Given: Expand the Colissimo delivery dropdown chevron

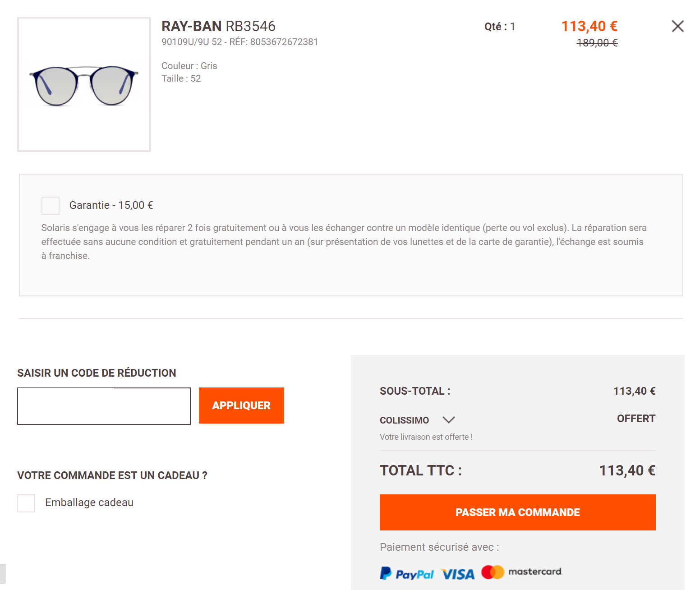Looking at the screenshot, I should (449, 420).
